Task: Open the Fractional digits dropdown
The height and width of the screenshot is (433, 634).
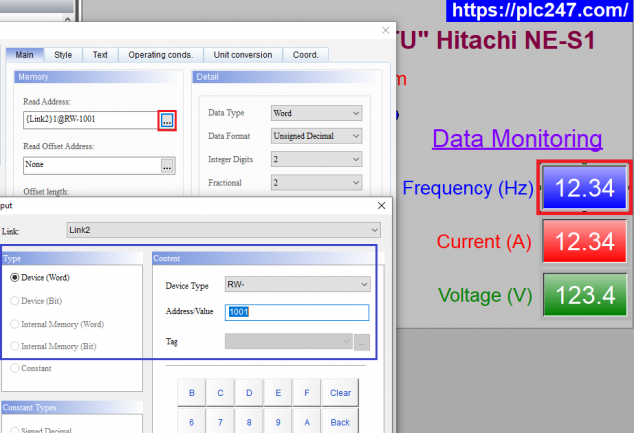Action: coord(317,182)
